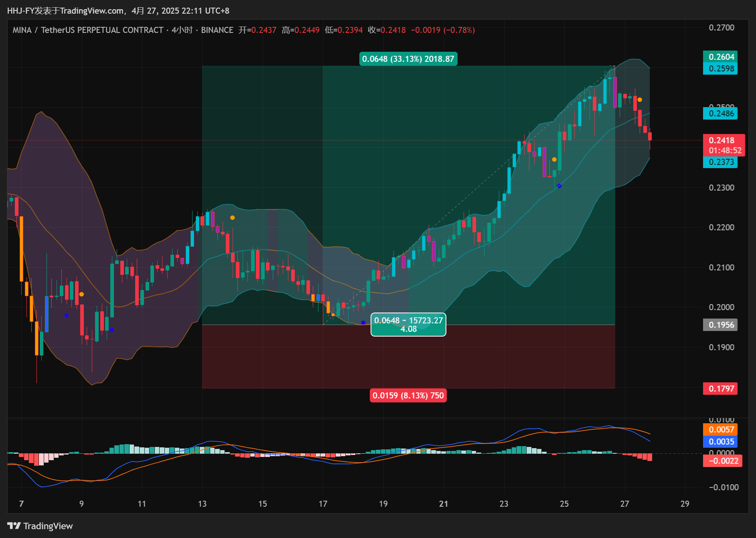Click the 收=0.2418 close value
This screenshot has width=756, height=538.
(x=387, y=30)
